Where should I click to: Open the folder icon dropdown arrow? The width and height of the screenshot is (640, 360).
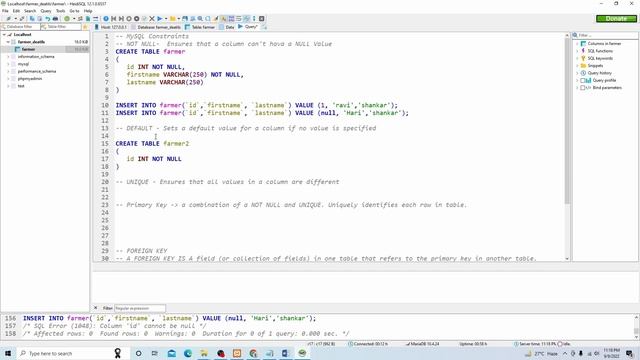coord(178,18)
